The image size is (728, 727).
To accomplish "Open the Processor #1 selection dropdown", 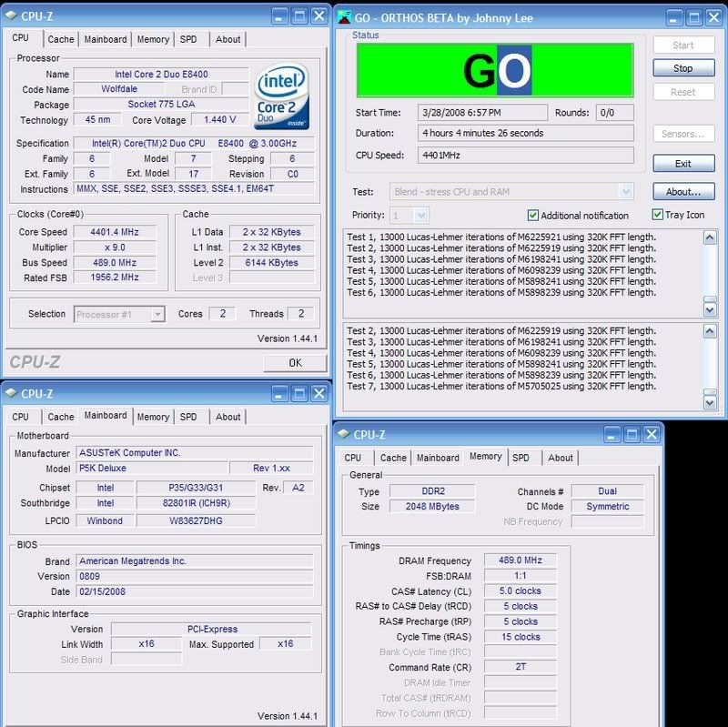I will [157, 314].
